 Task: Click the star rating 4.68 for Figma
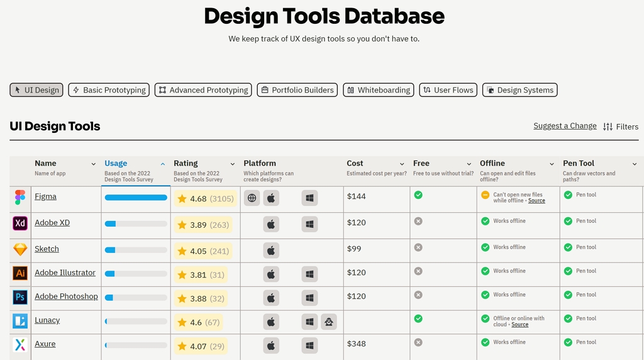click(206, 199)
